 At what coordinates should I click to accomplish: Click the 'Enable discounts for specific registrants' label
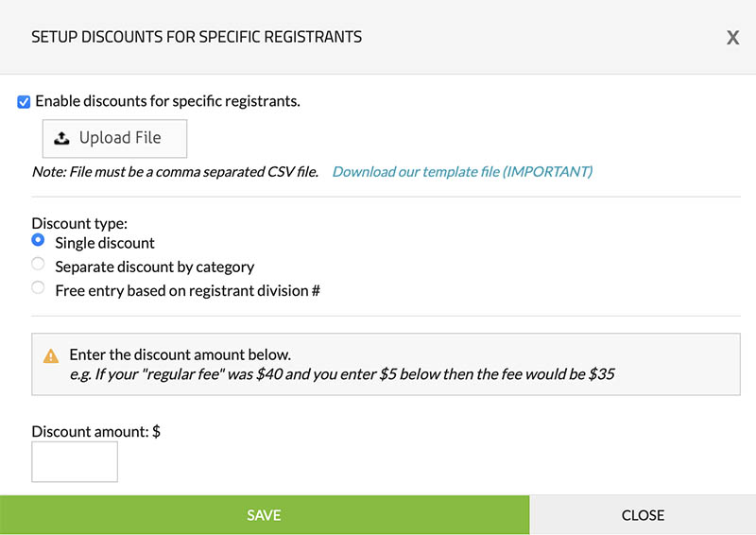coord(167,101)
